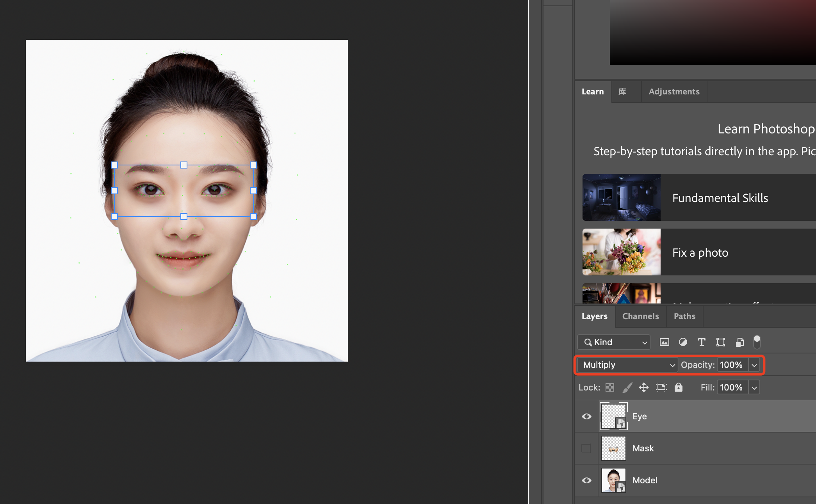Hide the Eye layer
This screenshot has width=816, height=504.
(586, 416)
